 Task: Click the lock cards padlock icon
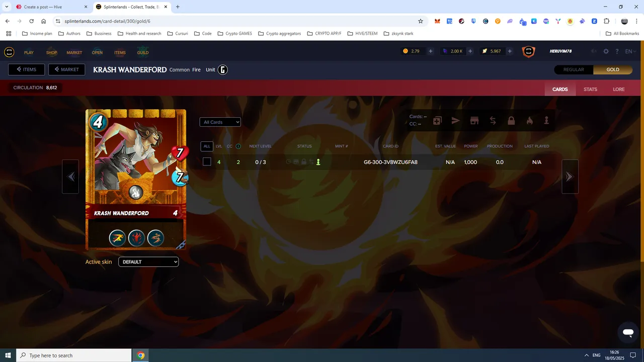coord(511,121)
